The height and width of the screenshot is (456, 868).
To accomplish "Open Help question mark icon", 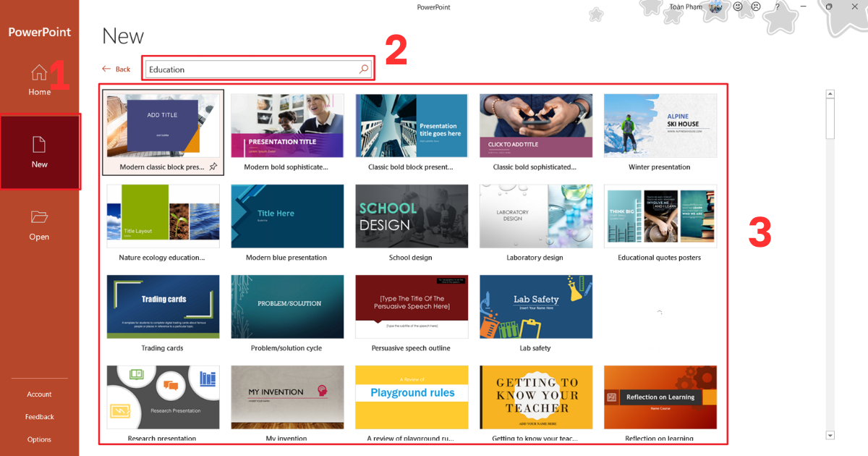I will [x=778, y=7].
